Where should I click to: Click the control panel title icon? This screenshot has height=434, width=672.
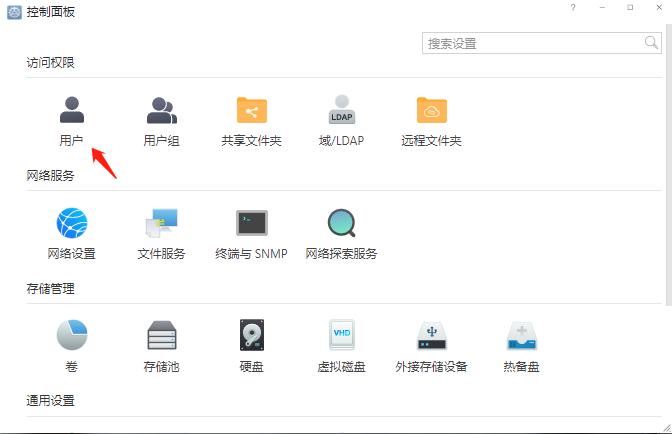point(14,12)
